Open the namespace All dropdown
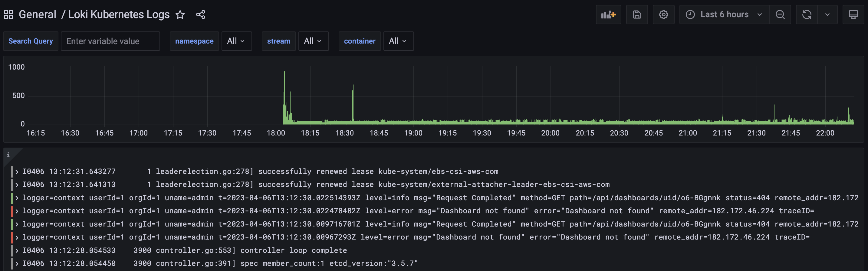Screen dimensions: 868x271 click(x=237, y=41)
